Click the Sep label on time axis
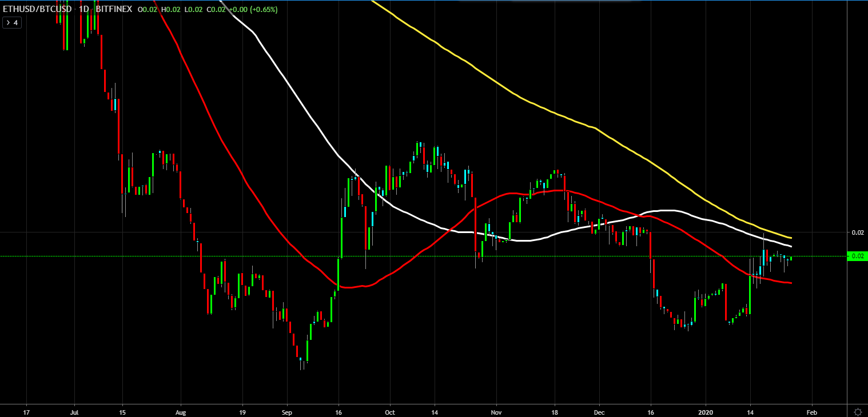Viewport: 868px width, 417px height. click(x=287, y=411)
